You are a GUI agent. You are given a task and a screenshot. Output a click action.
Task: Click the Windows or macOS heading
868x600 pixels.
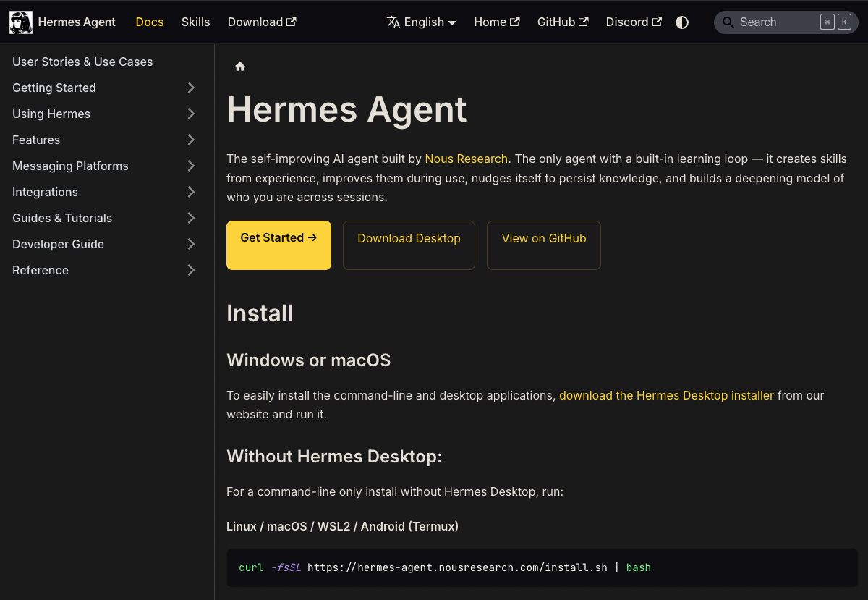pyautogui.click(x=309, y=360)
